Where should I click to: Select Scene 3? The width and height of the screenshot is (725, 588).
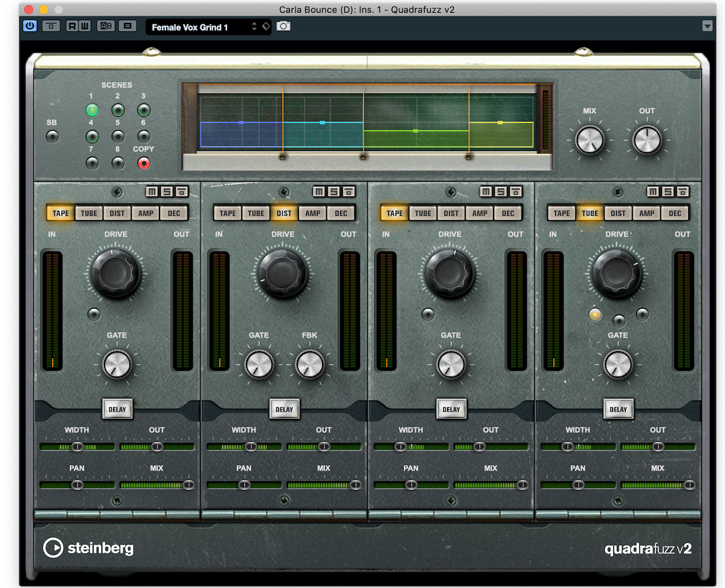coord(143,110)
